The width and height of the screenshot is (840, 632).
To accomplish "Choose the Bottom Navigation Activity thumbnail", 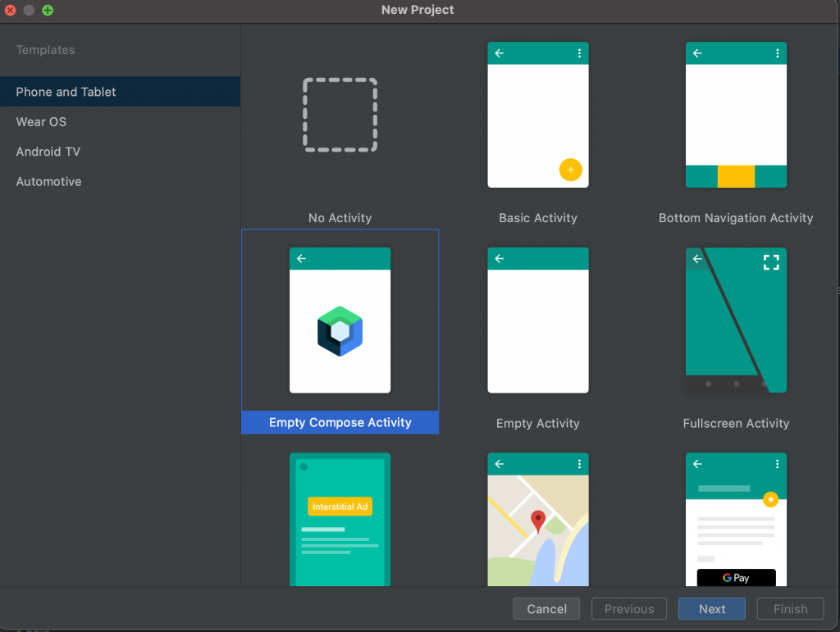I will pyautogui.click(x=736, y=115).
